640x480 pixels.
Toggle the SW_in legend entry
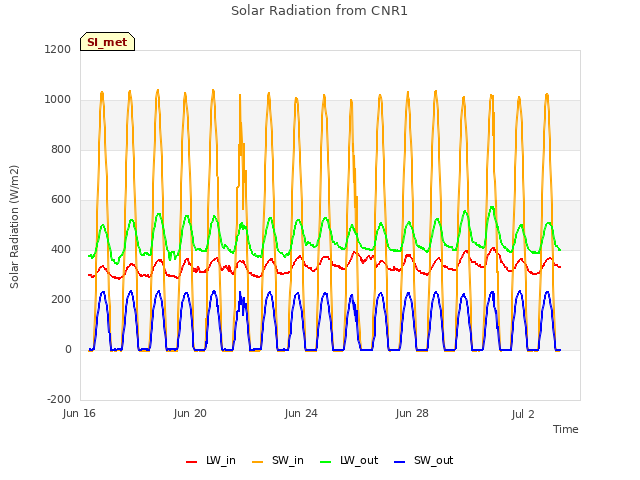[x=278, y=461]
